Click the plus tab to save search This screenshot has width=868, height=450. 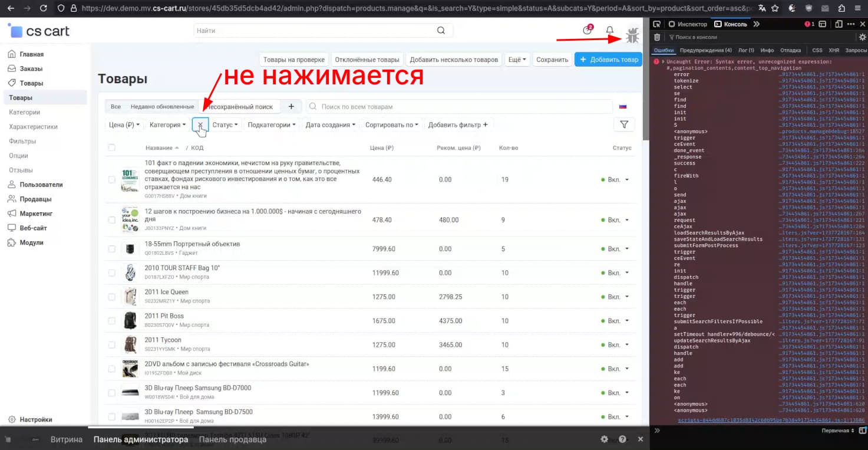coord(291,107)
